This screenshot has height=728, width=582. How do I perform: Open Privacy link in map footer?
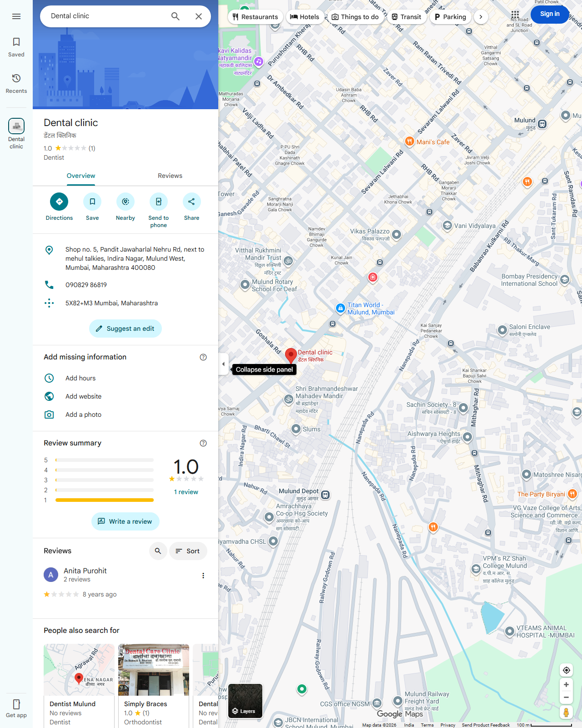point(447,725)
